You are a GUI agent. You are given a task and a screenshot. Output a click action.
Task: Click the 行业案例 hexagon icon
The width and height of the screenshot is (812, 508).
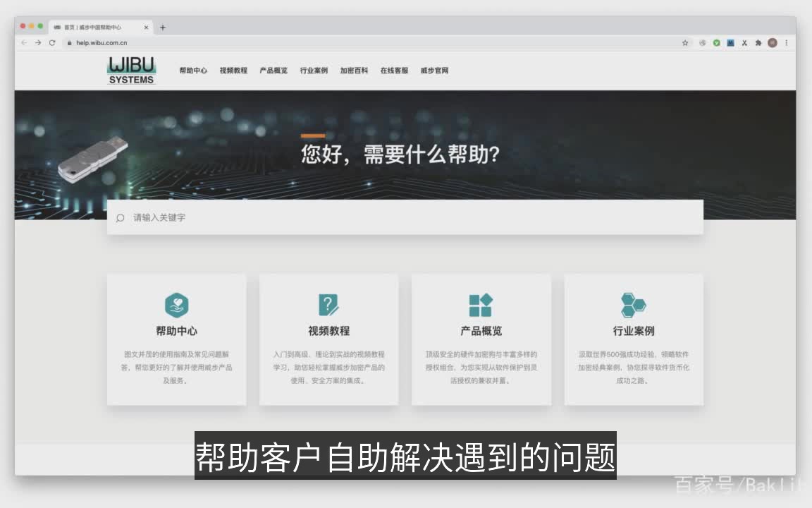tap(633, 304)
